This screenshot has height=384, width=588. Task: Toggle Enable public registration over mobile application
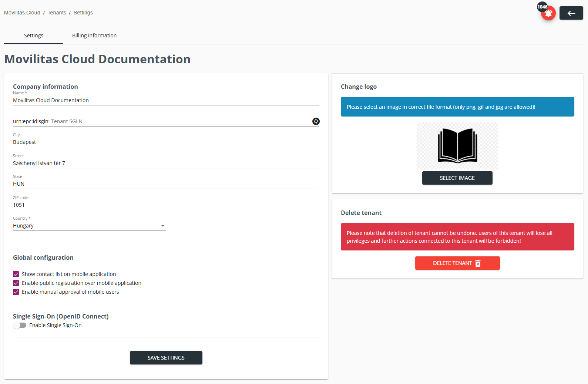tap(16, 283)
